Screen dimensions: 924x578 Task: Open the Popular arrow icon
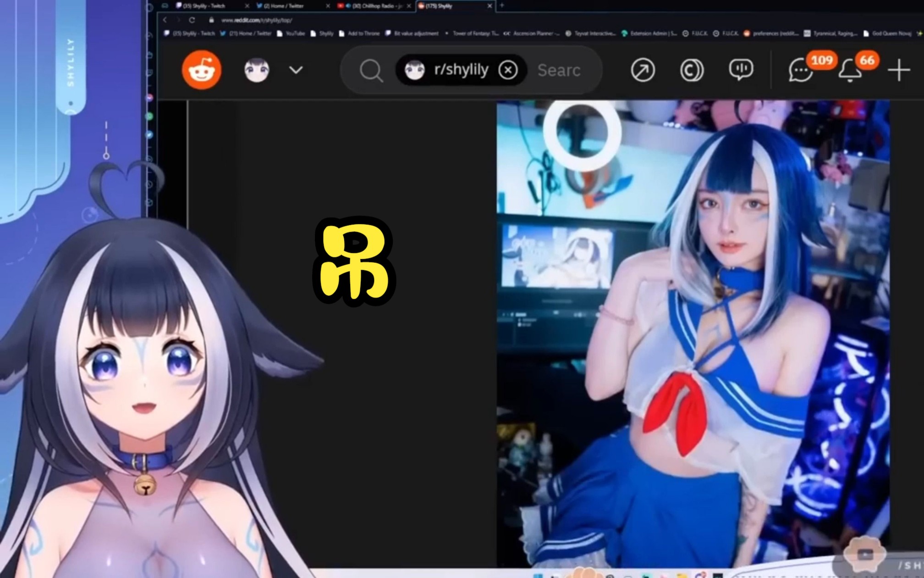click(643, 70)
